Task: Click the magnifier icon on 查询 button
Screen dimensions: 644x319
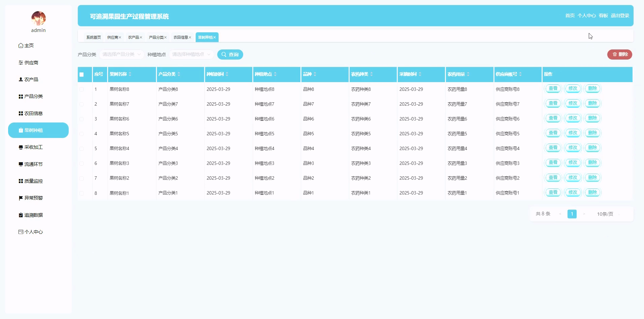Action: tap(224, 55)
